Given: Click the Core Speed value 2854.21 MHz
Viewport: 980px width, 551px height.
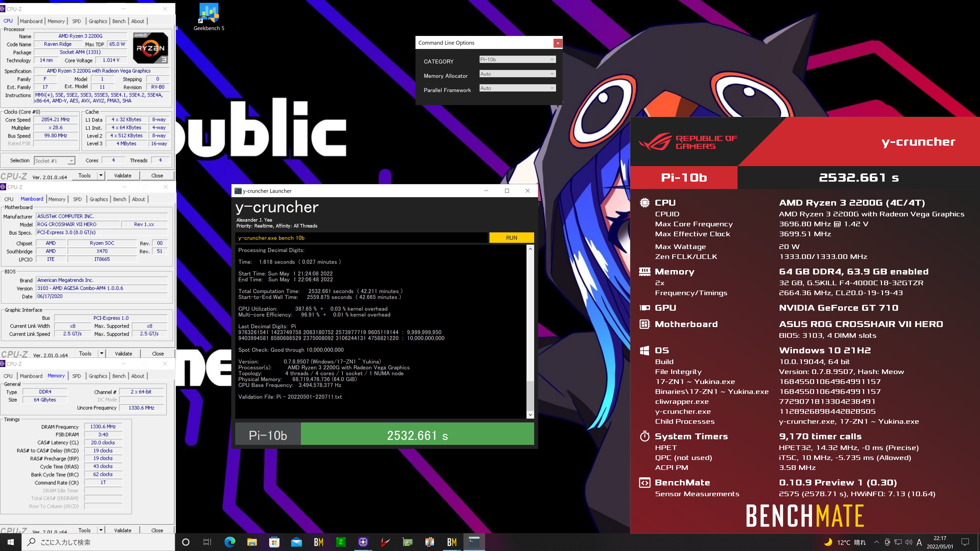Looking at the screenshot, I should point(56,119).
